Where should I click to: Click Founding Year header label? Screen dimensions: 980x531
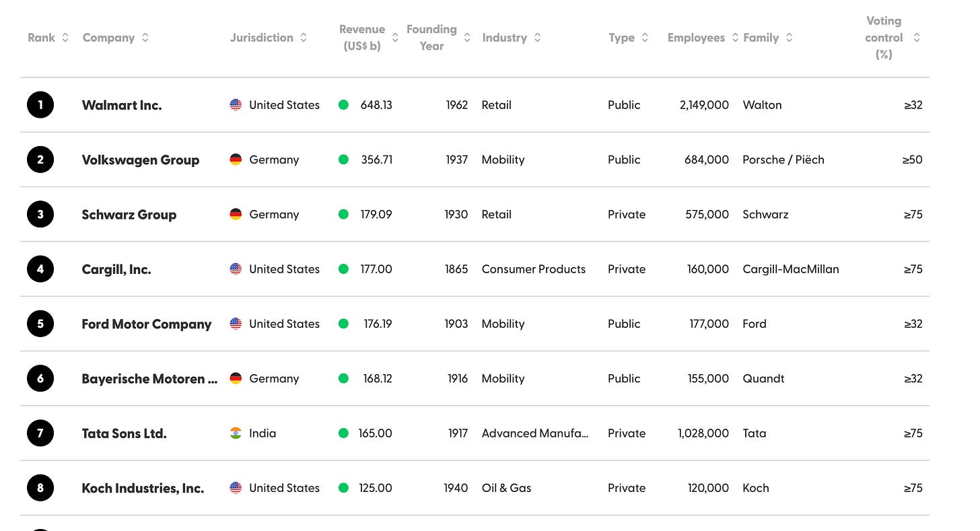point(431,38)
